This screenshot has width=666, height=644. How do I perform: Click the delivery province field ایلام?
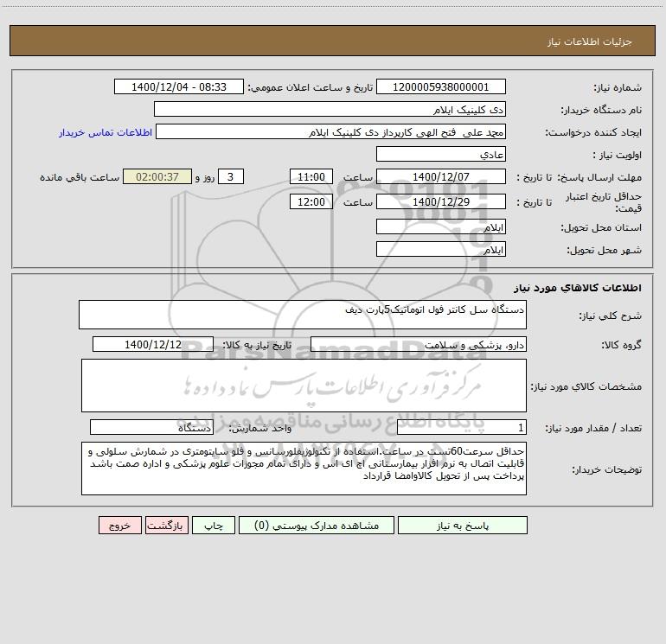point(441,226)
